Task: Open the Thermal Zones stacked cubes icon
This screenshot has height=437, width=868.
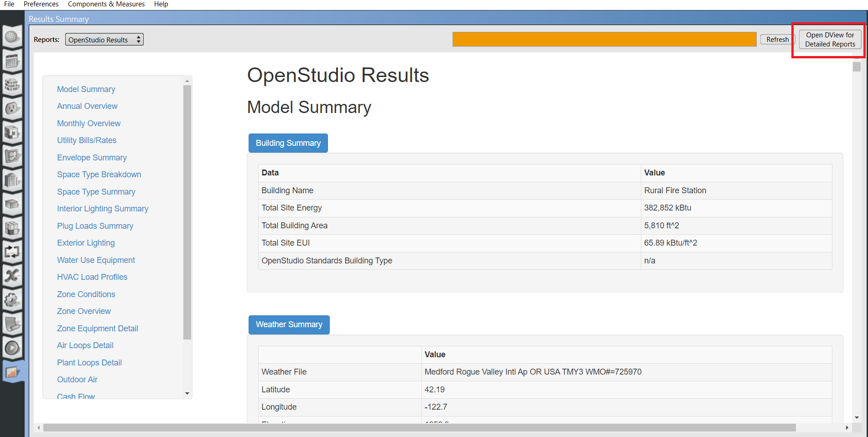Action: pos(12,228)
